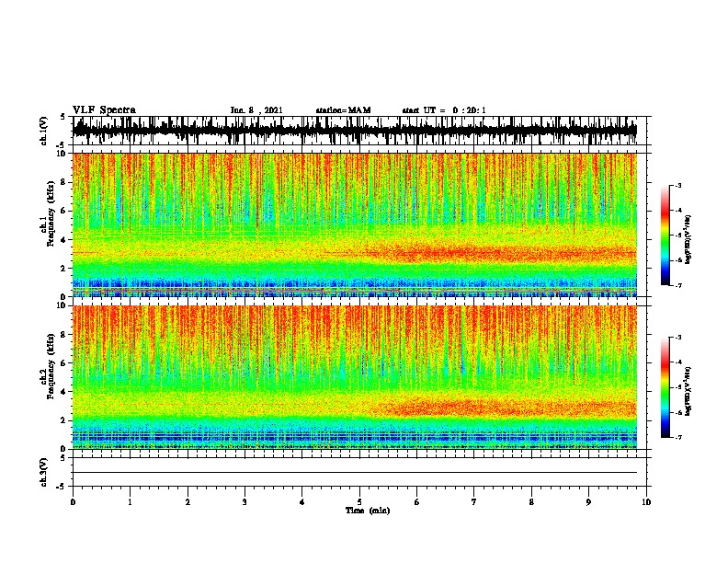
Task: Click the "8" kHz tick of ch.1 spectrogram
Action: click(64, 182)
